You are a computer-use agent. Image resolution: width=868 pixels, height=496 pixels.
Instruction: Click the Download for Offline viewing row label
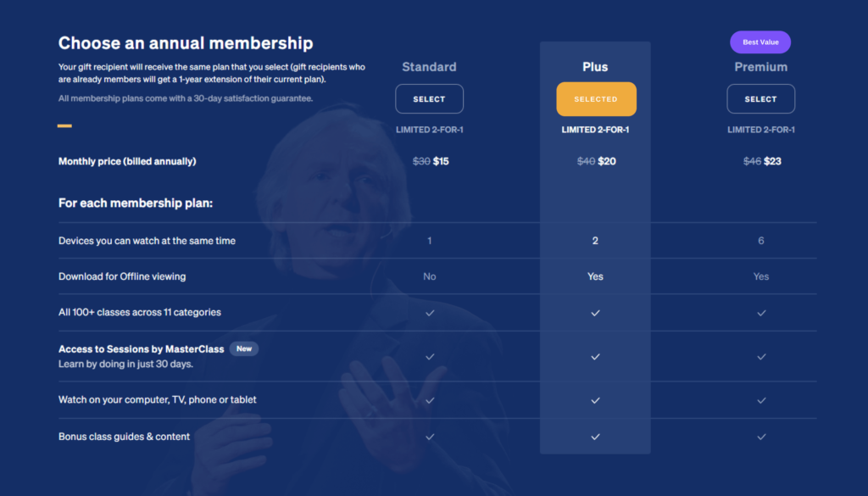(x=122, y=276)
